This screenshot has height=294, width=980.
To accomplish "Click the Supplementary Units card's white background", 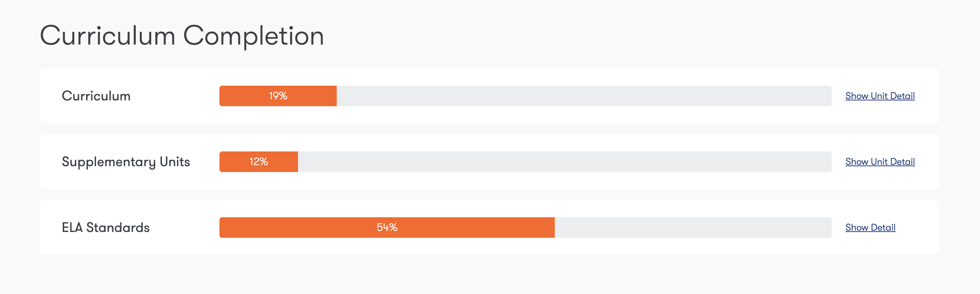I will (489, 180).
